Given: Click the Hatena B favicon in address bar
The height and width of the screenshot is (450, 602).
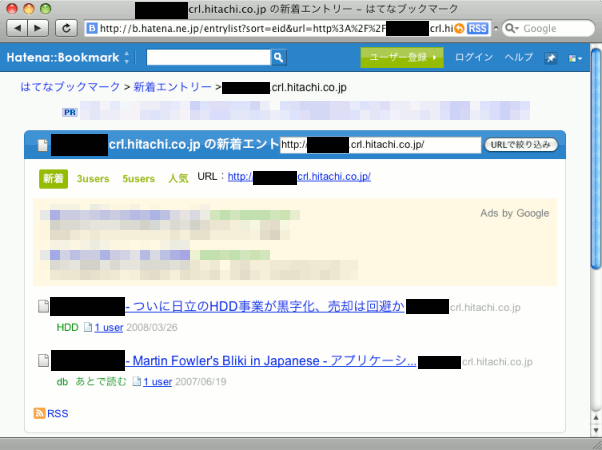Looking at the screenshot, I should point(92,28).
